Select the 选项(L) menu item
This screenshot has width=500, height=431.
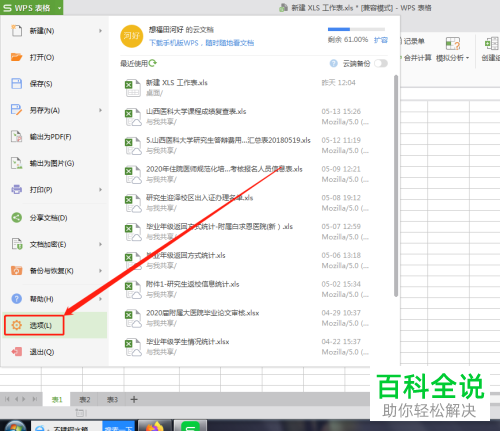(55, 325)
